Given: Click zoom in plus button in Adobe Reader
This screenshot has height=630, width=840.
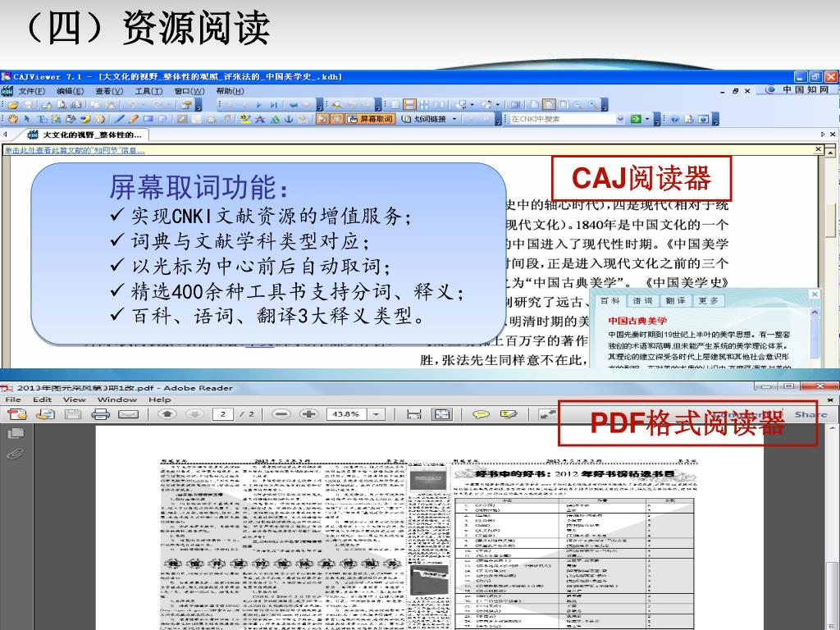Looking at the screenshot, I should (309, 414).
